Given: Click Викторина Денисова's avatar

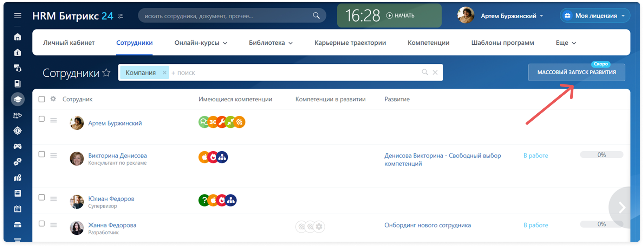Looking at the screenshot, I should (x=77, y=159).
